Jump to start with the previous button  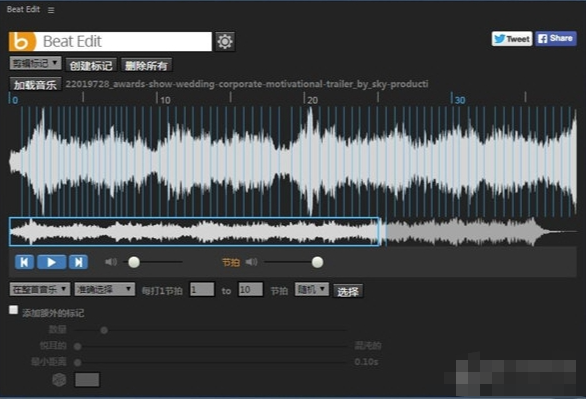pyautogui.click(x=24, y=262)
